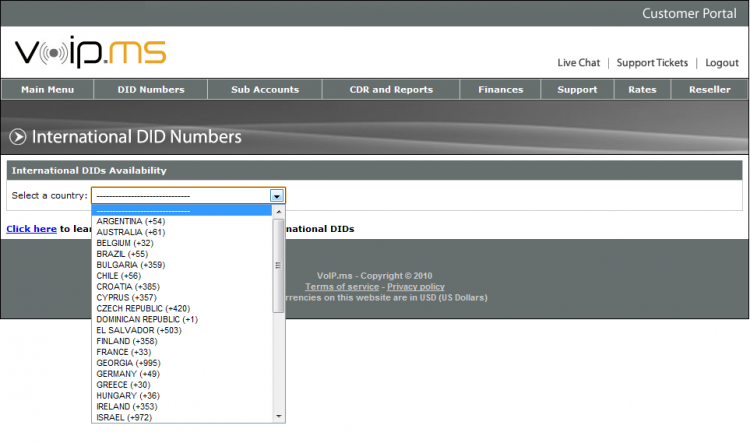Screen dimensions: 750x443
Task: Open the DID Numbers menu
Action: pos(151,89)
